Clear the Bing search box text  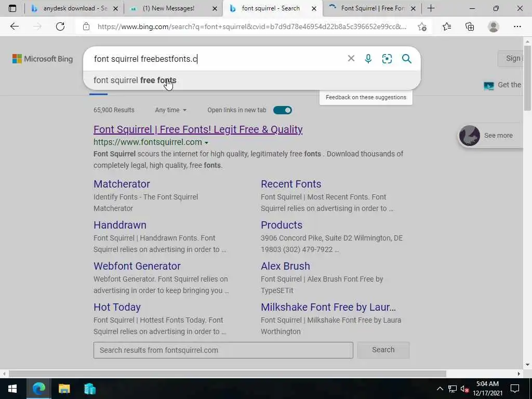point(351,58)
